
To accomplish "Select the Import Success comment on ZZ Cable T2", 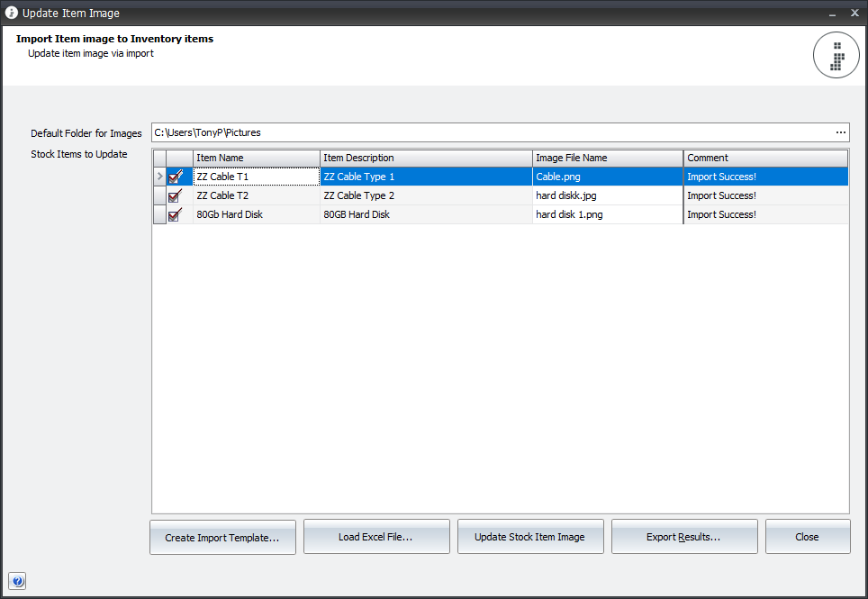I will tap(764, 195).
